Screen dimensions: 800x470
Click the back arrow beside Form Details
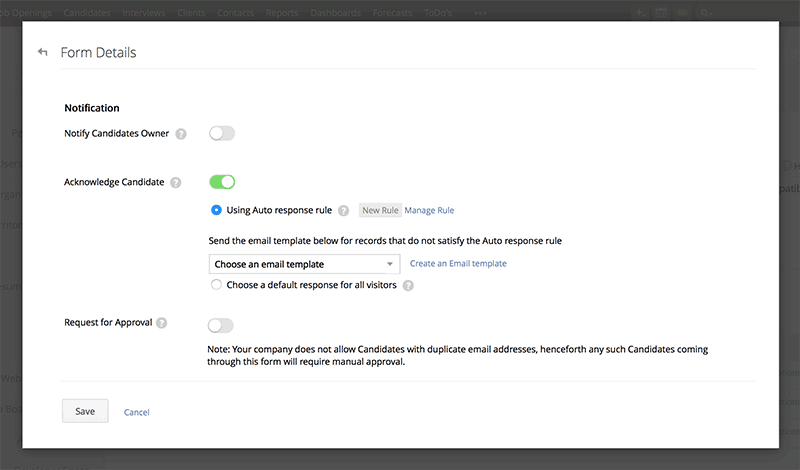coord(42,52)
